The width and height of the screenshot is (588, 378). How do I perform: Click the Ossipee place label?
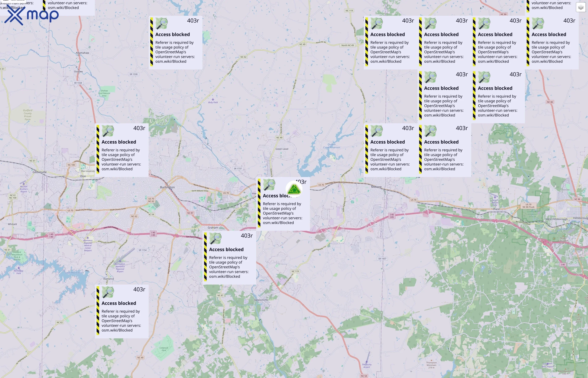coord(78,71)
